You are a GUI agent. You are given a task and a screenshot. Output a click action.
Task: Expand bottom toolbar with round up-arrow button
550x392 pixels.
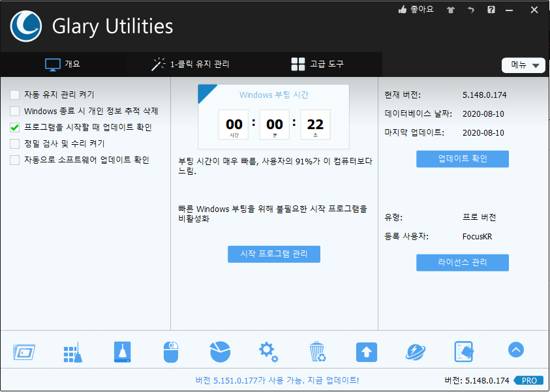point(515,350)
